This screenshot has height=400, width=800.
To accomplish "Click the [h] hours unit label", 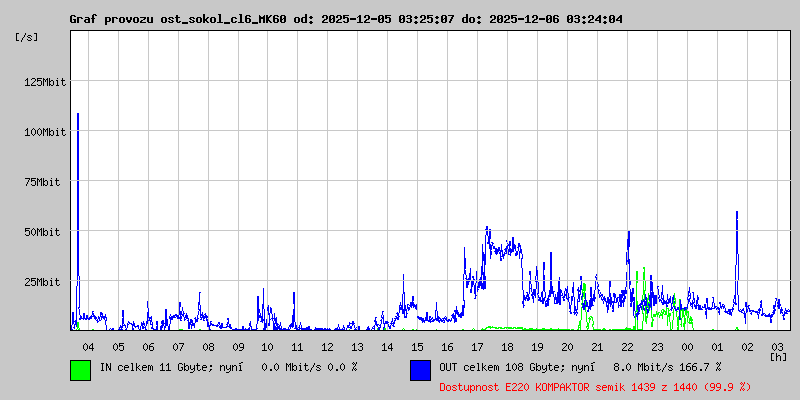I will [x=778, y=356].
